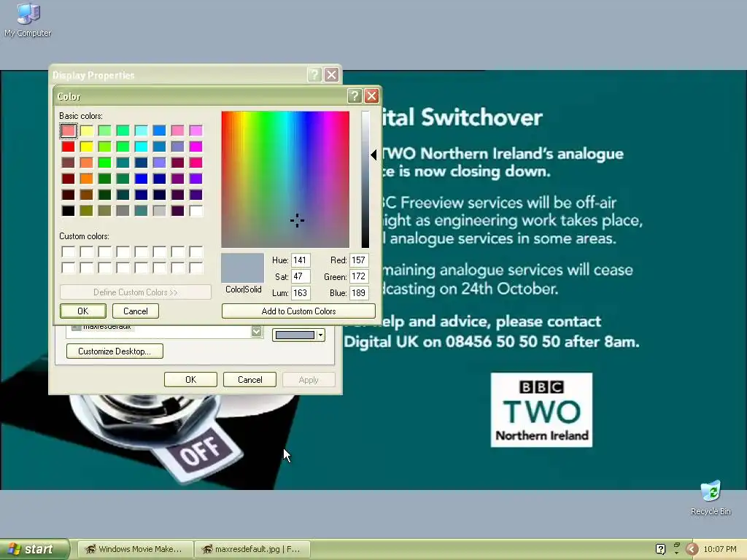Select the olive basic color, bottom row

pos(86,211)
